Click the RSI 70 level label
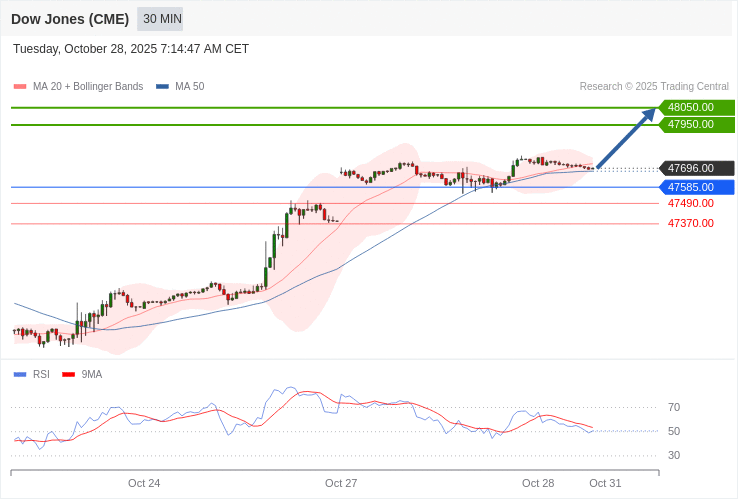Image resolution: width=738 pixels, height=500 pixels. [674, 407]
